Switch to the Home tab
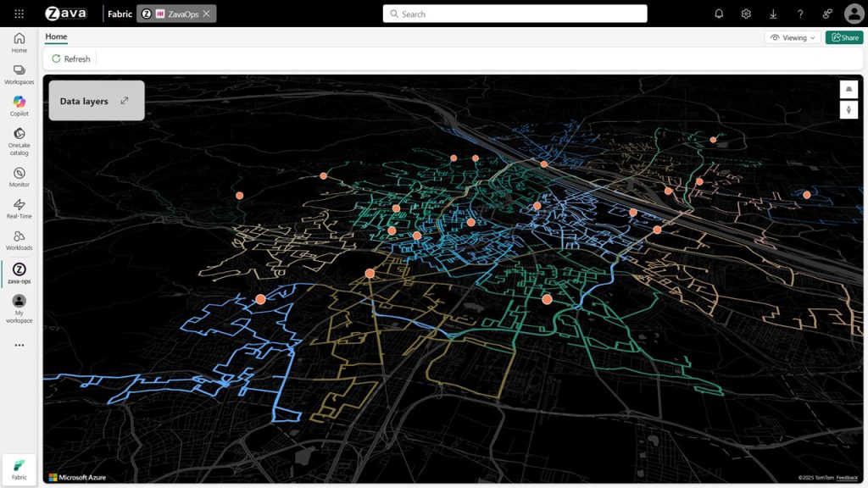 click(56, 36)
